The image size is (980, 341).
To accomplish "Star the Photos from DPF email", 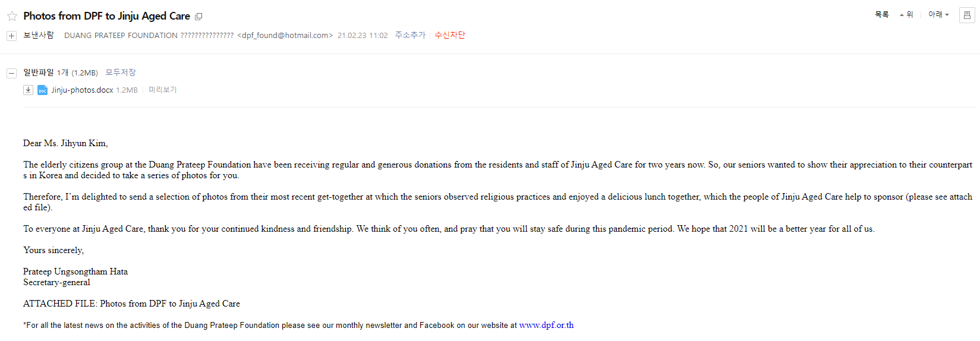I will point(12,16).
